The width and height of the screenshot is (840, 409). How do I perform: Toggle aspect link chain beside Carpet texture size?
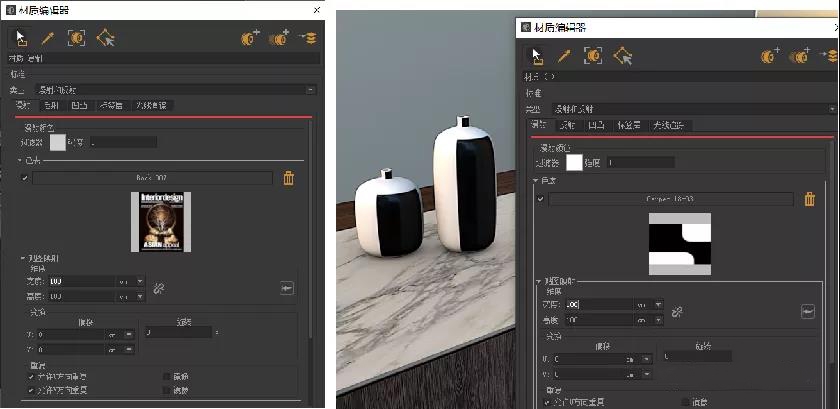pyautogui.click(x=677, y=312)
